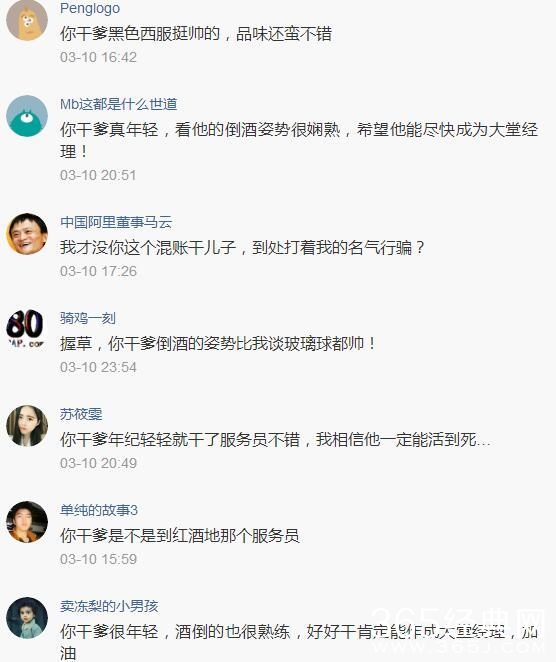The height and width of the screenshot is (662, 556).
Task: Open the Penglogo username link
Action: 90,8
